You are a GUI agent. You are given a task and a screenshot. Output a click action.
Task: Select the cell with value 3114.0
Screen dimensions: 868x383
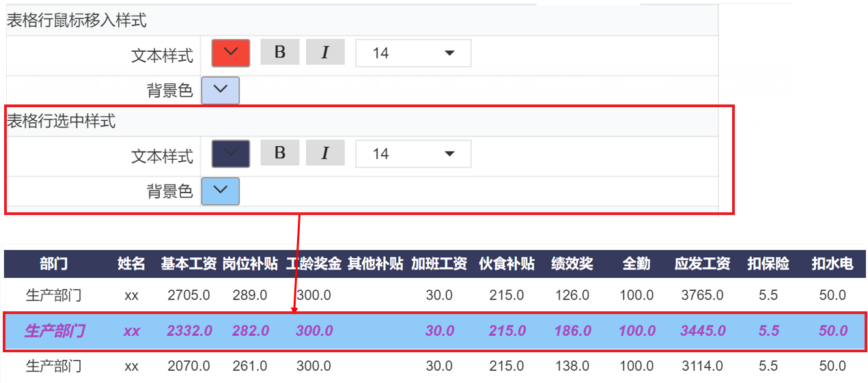point(703,366)
